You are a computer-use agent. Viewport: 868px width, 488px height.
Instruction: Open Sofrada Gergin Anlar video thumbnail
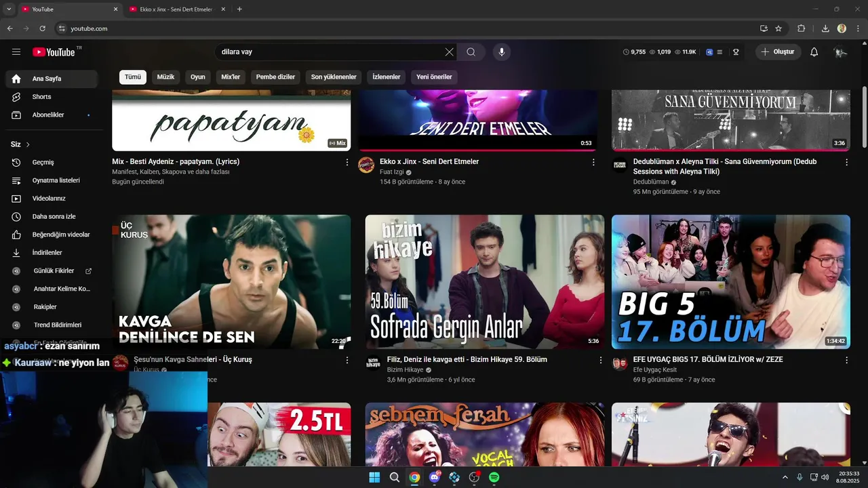485,282
